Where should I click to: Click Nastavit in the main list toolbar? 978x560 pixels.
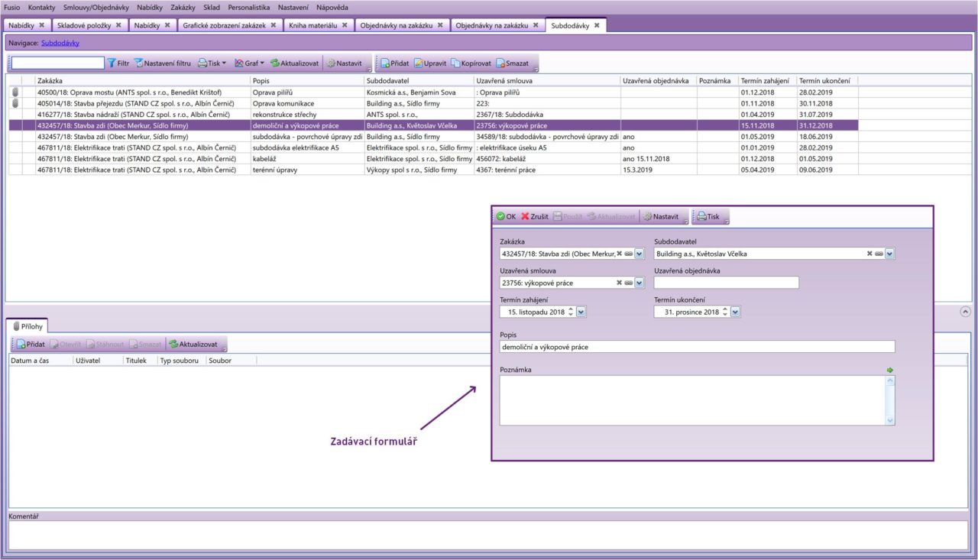tap(344, 63)
